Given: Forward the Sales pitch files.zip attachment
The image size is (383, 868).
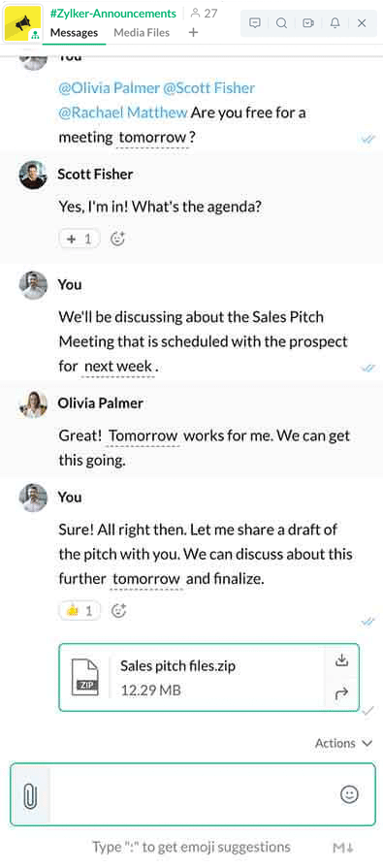Looking at the screenshot, I should 341,693.
